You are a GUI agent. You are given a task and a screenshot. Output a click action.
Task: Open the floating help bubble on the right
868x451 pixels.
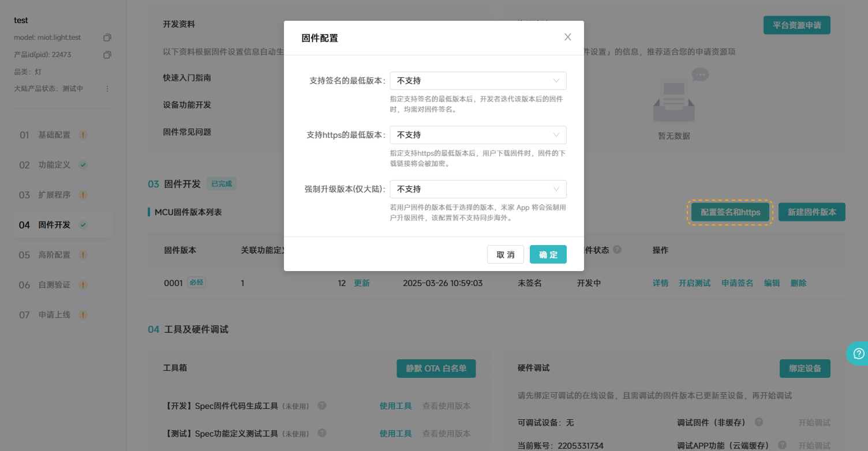click(x=858, y=353)
